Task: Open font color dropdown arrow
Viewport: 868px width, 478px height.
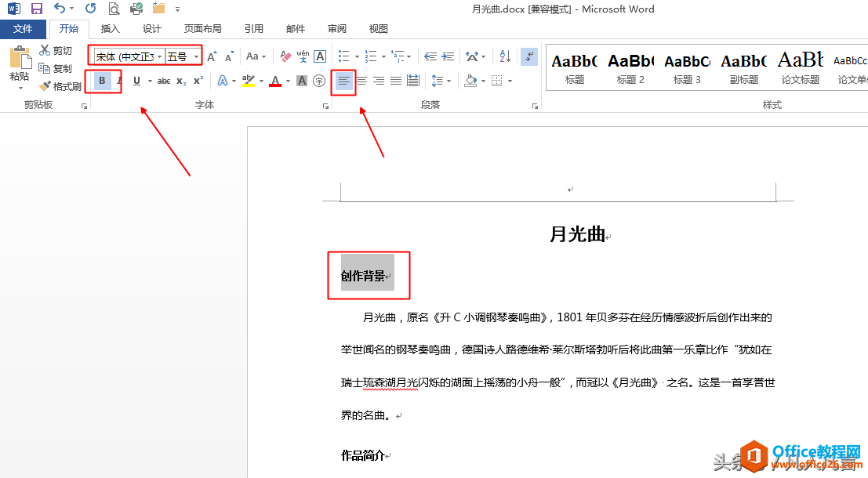Action: (288, 81)
